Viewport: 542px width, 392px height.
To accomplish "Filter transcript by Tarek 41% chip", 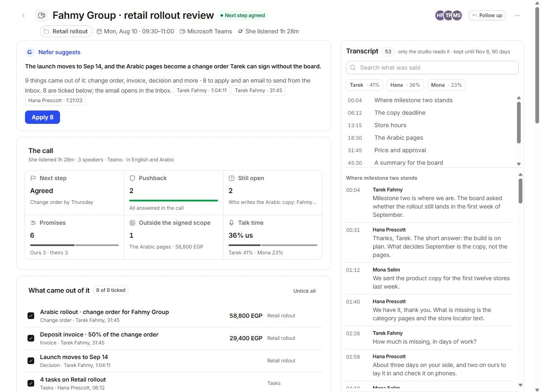I will point(364,85).
